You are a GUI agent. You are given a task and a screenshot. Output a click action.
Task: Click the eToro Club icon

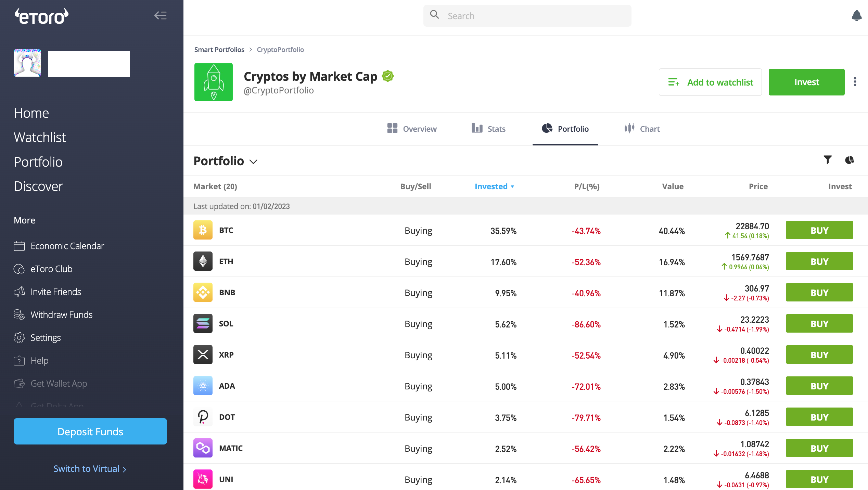point(19,269)
